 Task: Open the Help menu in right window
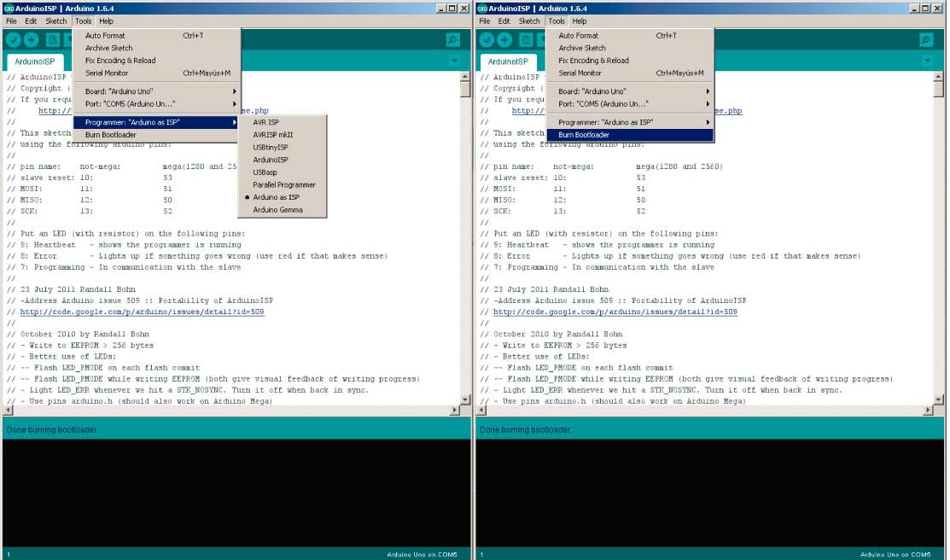coord(580,21)
